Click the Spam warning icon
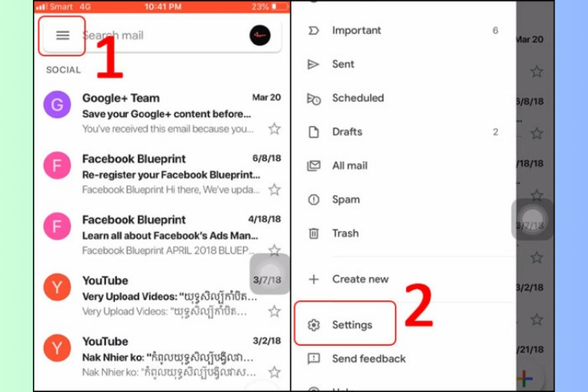 pyautogui.click(x=314, y=200)
